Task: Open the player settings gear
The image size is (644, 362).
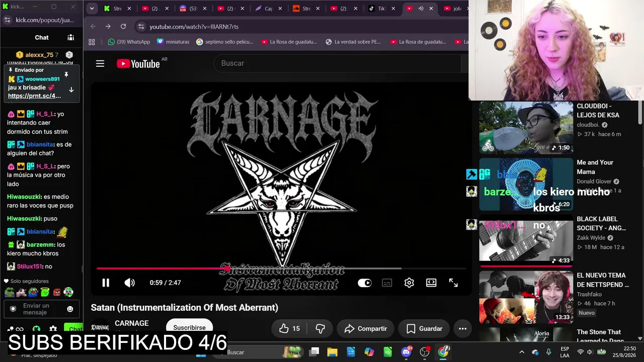Action: [x=409, y=283]
